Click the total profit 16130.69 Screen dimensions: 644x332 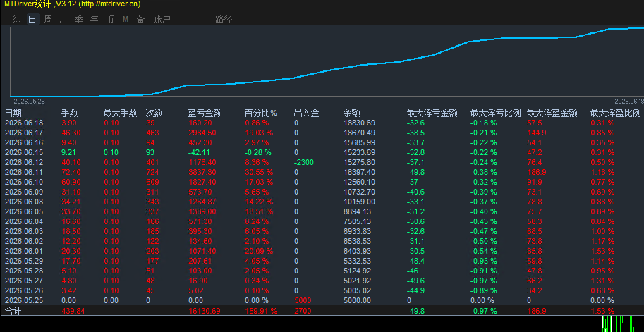(x=204, y=311)
